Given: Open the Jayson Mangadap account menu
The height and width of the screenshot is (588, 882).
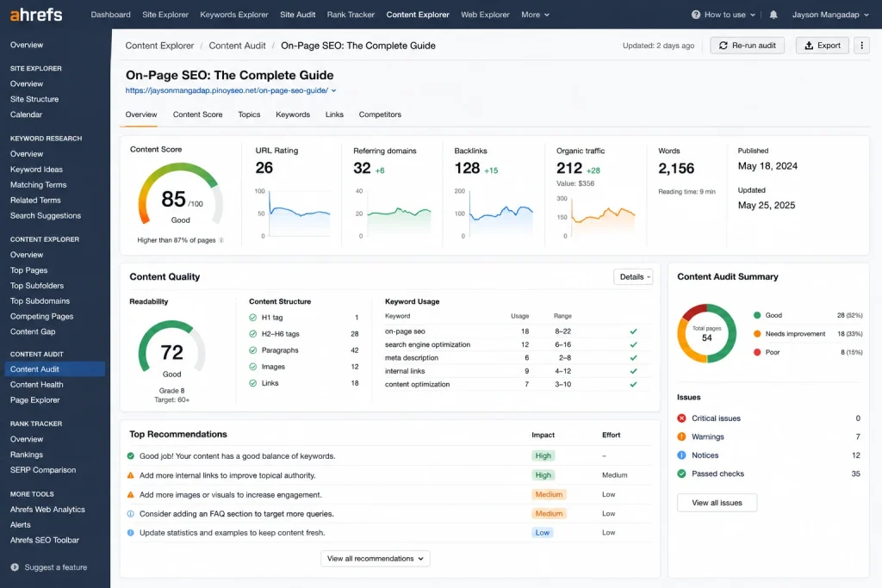Looking at the screenshot, I should (x=830, y=15).
